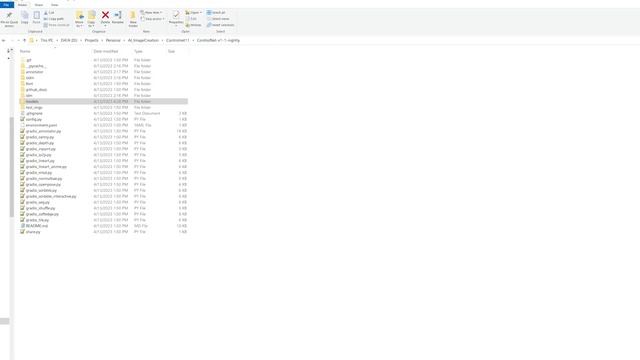Viewport: 640px width, 360px height.
Task: Click DATA (D:) in the address breadcrumb
Action: tap(69, 40)
